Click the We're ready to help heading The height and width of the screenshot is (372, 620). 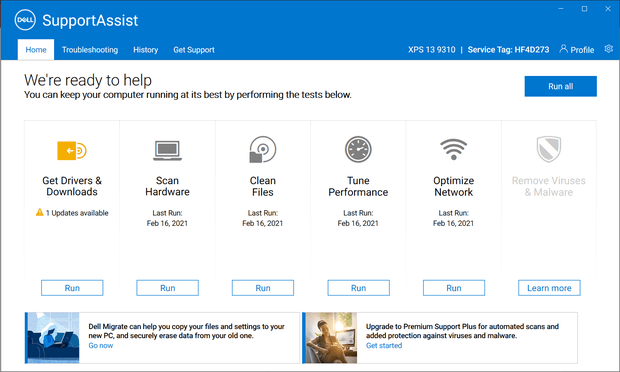click(x=88, y=80)
